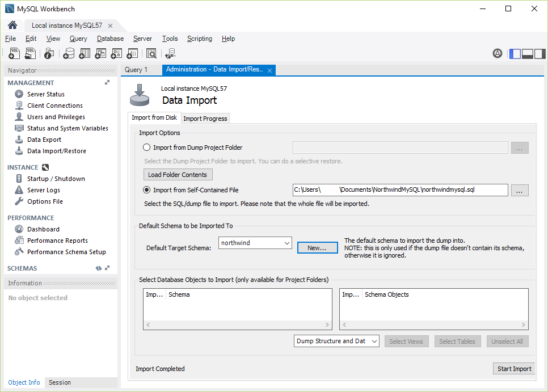Click the Unselect All button
This screenshot has height=392, width=548.
tap(507, 342)
